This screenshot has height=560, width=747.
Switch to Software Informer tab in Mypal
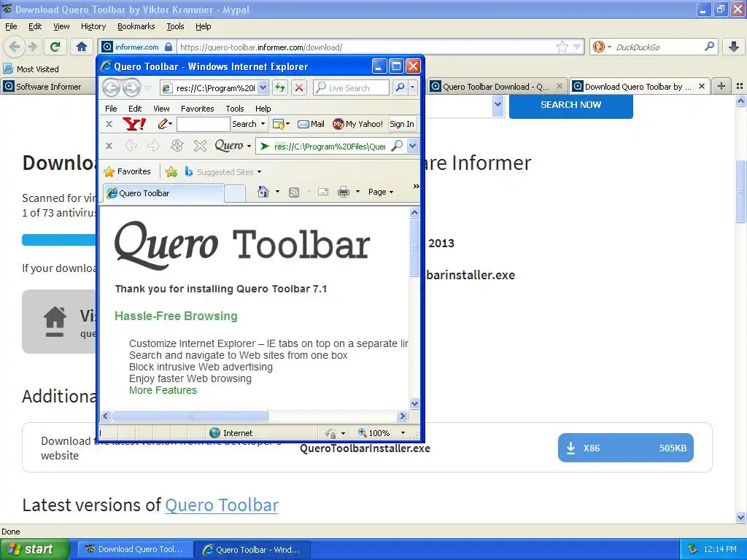point(48,87)
